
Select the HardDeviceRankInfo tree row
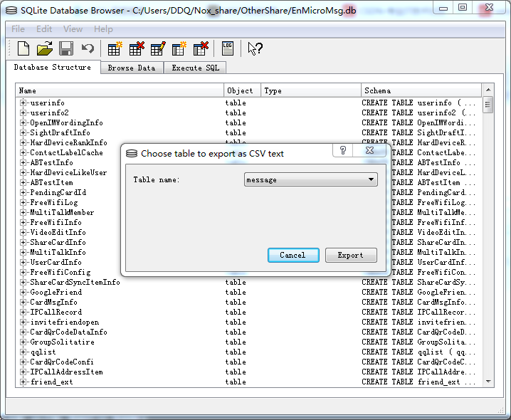[x=68, y=143]
